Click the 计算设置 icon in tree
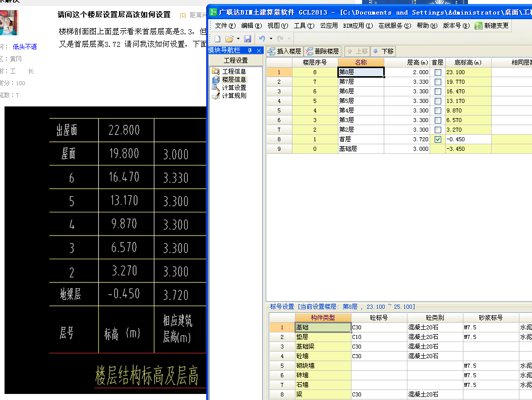 (216, 88)
